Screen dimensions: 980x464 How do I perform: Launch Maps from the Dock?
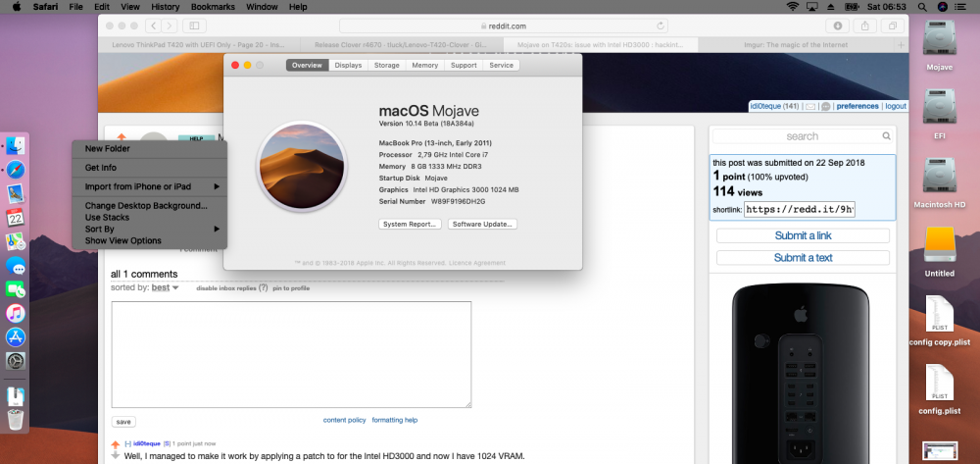(x=16, y=242)
